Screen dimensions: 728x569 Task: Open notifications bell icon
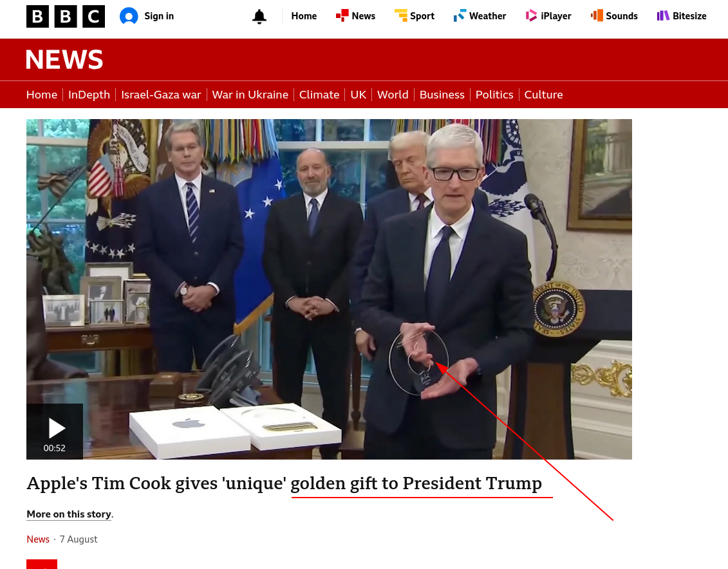click(259, 17)
